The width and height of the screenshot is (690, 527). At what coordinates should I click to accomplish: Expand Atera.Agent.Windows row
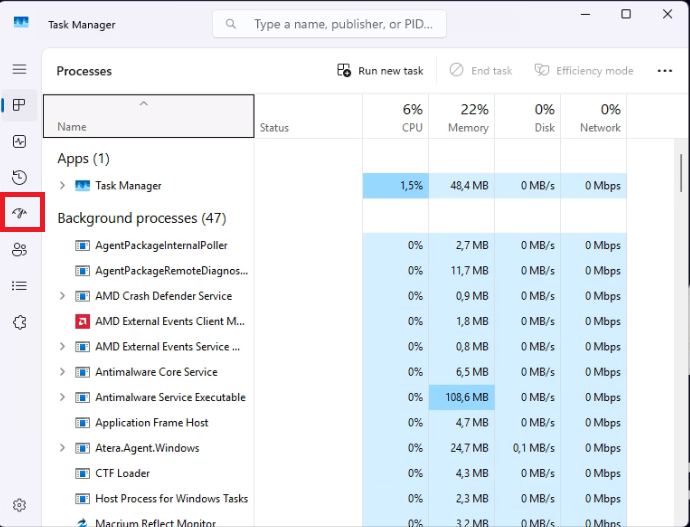click(62, 448)
